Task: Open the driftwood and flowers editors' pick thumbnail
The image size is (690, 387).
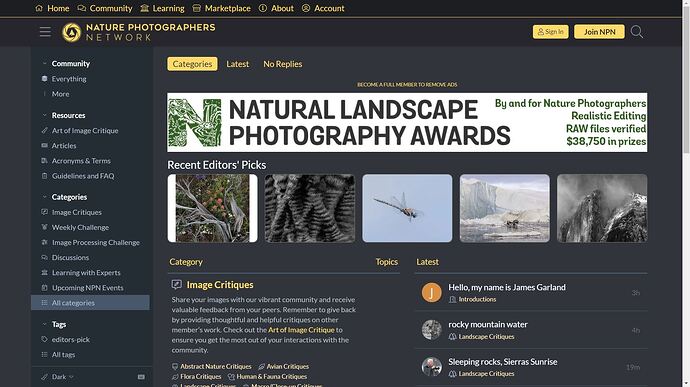Action: tap(213, 208)
